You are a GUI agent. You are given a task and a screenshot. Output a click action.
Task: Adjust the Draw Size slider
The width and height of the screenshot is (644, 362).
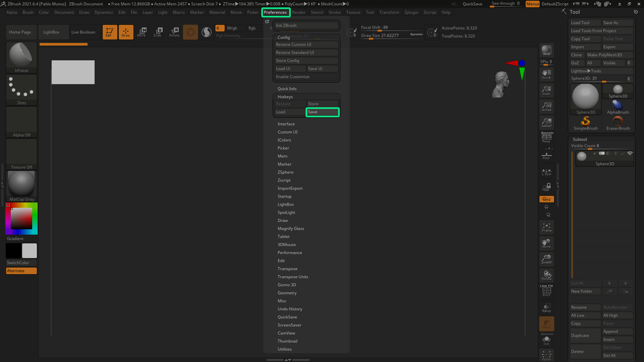(392, 36)
